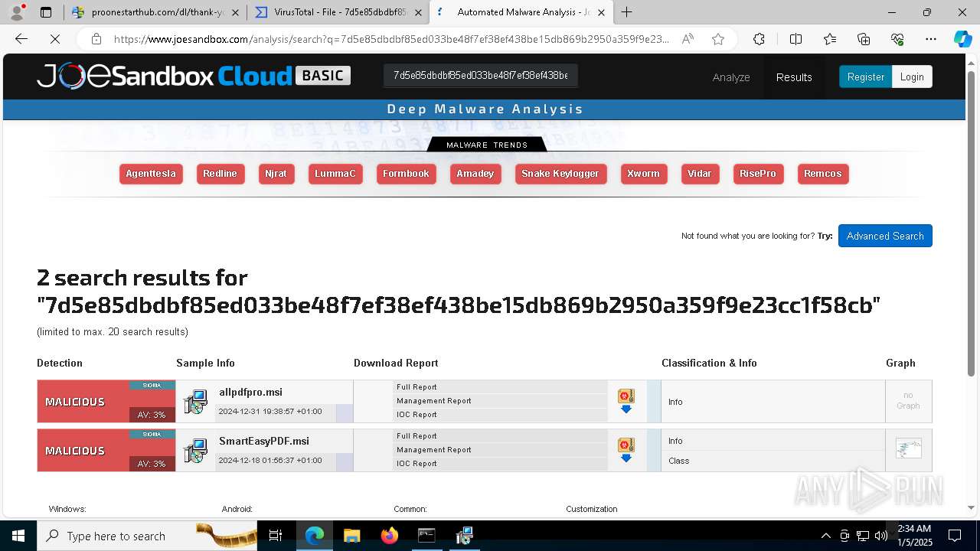Select the RisePro malware trend

pyautogui.click(x=758, y=174)
